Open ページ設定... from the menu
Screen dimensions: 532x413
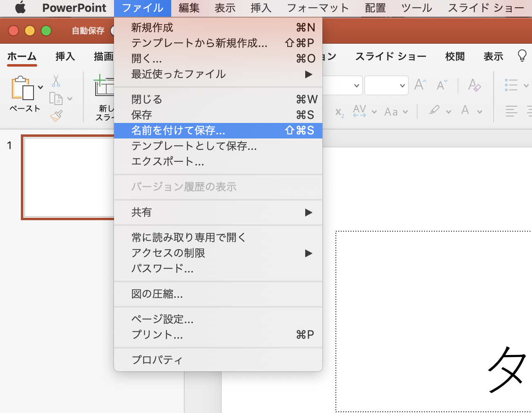pyautogui.click(x=218, y=319)
